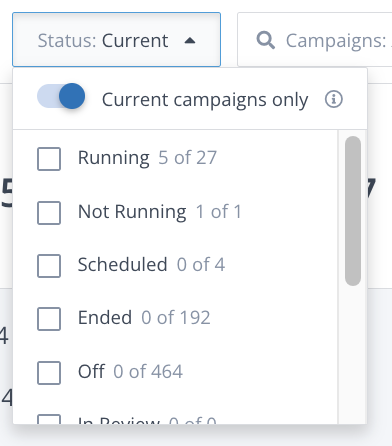The height and width of the screenshot is (446, 392).
Task: Select the Running 5 of 27 label
Action: click(147, 158)
